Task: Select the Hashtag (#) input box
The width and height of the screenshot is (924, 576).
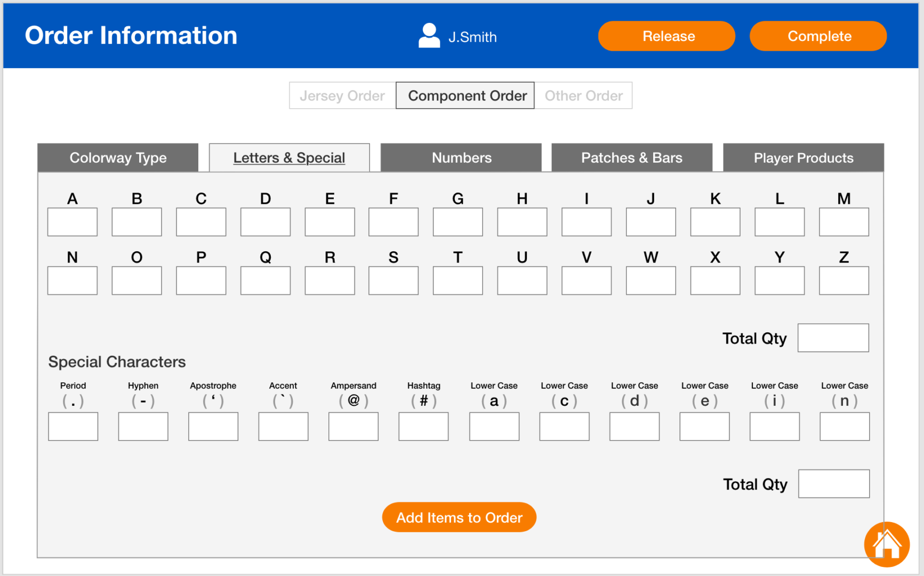Action: [x=423, y=427]
